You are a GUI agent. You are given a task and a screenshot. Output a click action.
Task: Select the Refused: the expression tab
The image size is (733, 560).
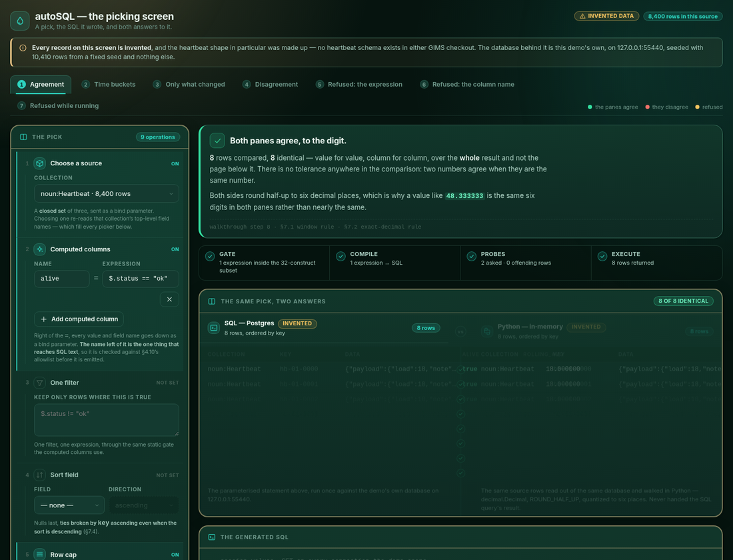coord(359,85)
